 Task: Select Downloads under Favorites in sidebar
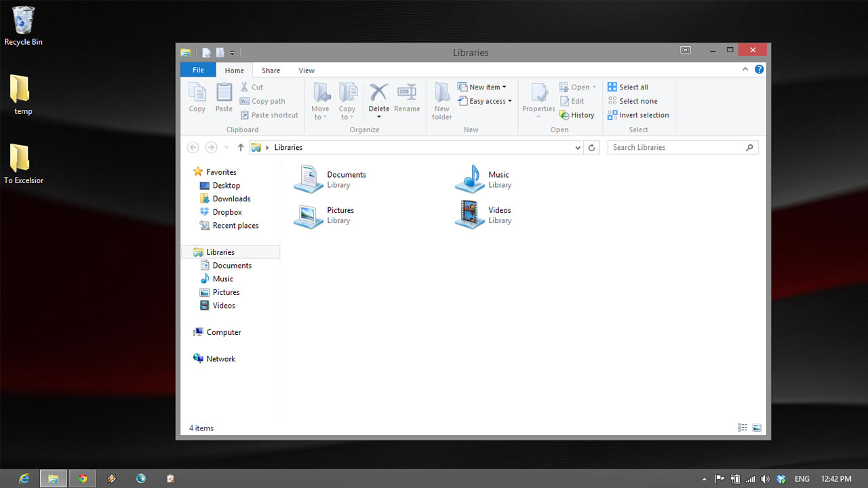pyautogui.click(x=231, y=199)
